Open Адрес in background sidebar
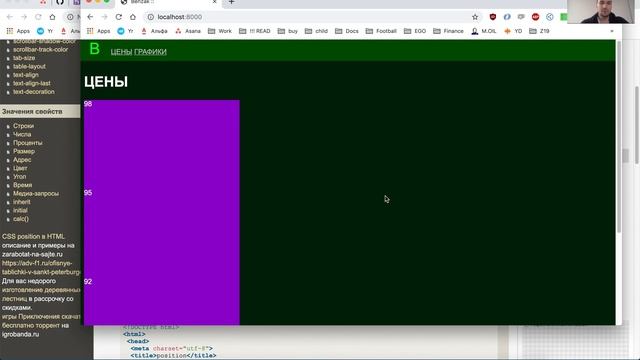Viewport: 640px width, 360px height. (22, 160)
